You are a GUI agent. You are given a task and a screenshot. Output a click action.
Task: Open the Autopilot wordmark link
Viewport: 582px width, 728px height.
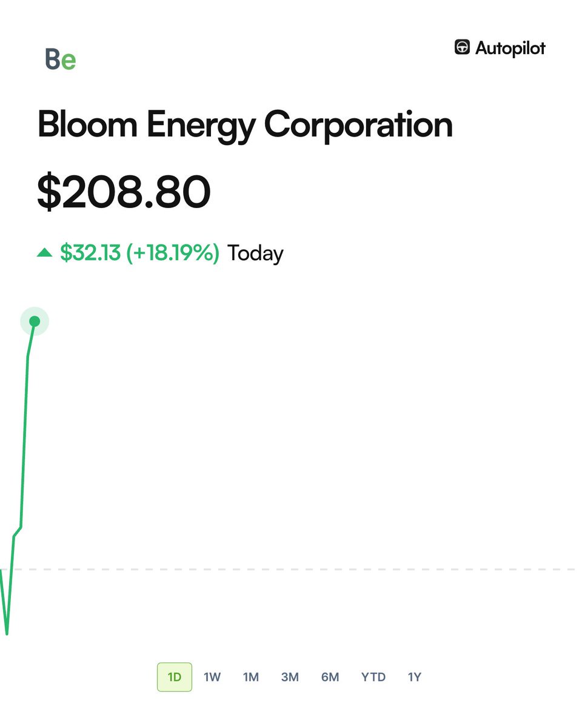click(510, 48)
